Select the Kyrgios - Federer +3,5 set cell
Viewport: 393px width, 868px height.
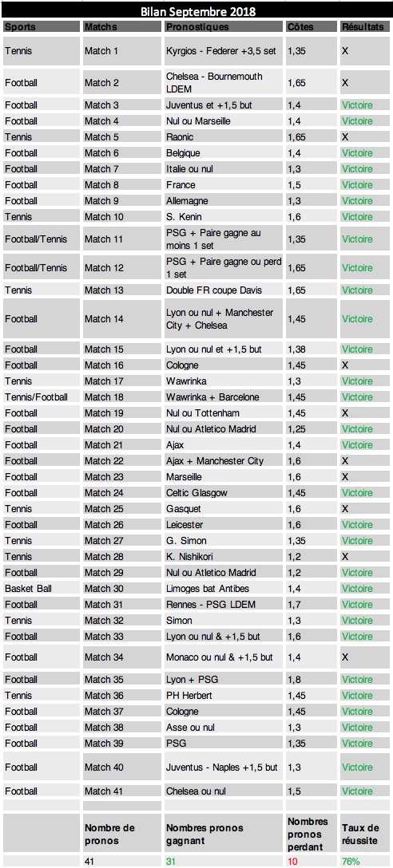pos(224,51)
